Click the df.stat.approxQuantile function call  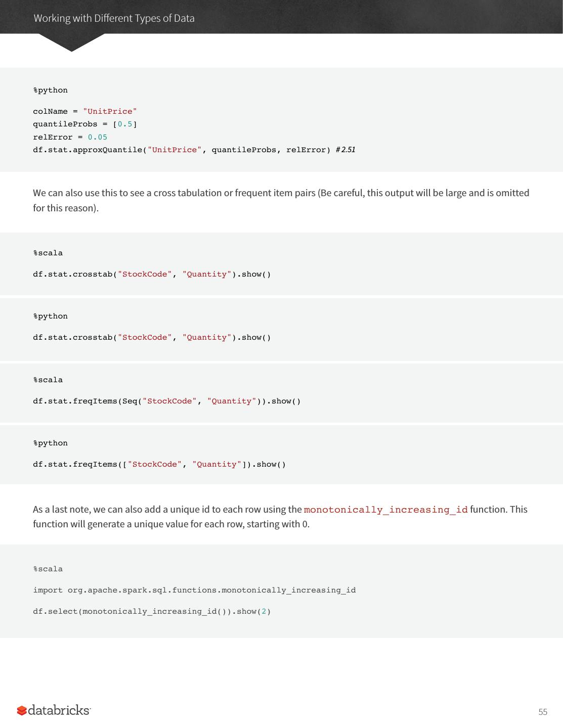[89, 150]
